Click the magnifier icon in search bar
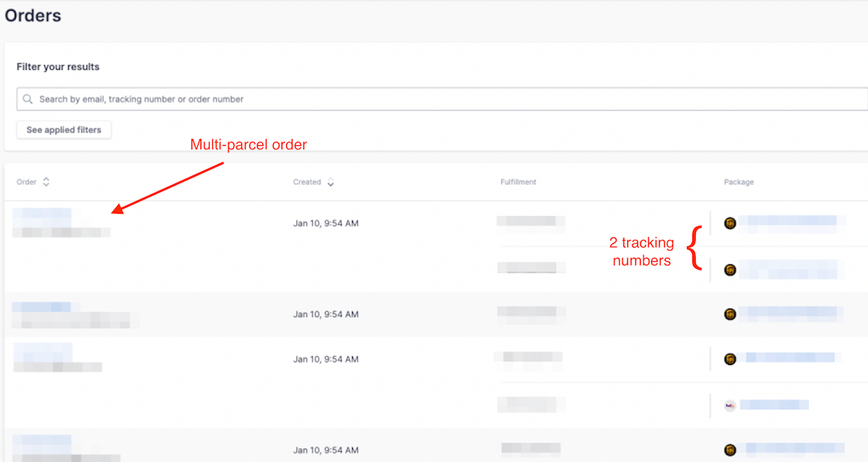The image size is (868, 462). (x=28, y=99)
